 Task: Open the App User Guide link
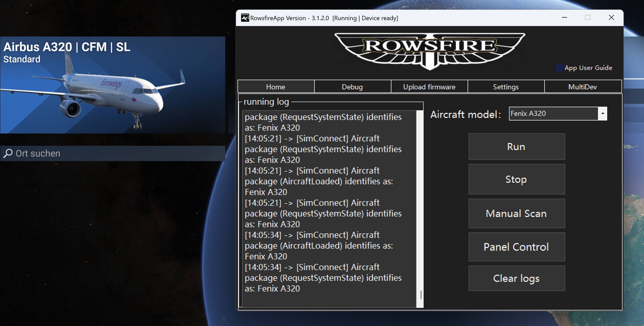point(588,68)
